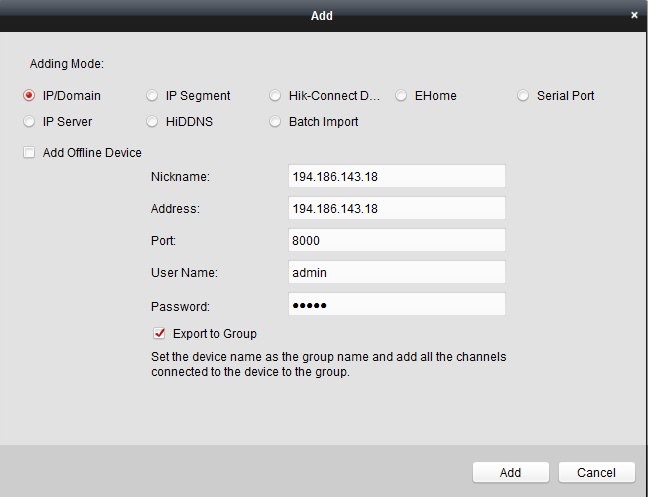Enable the Add Offline Device checkbox
Screen dimensions: 648x497
[x=29, y=153]
